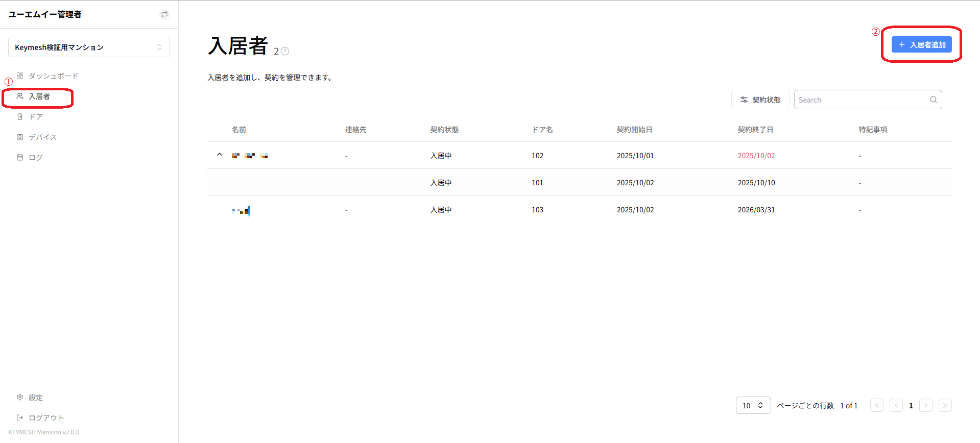Open the ログ page

30,158
